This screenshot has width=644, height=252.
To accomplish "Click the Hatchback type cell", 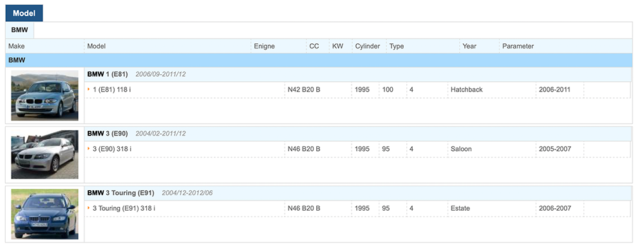I will 466,90.
